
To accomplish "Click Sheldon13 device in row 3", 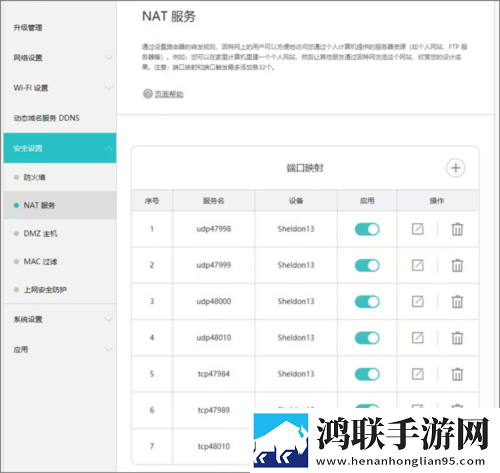I will (x=296, y=301).
